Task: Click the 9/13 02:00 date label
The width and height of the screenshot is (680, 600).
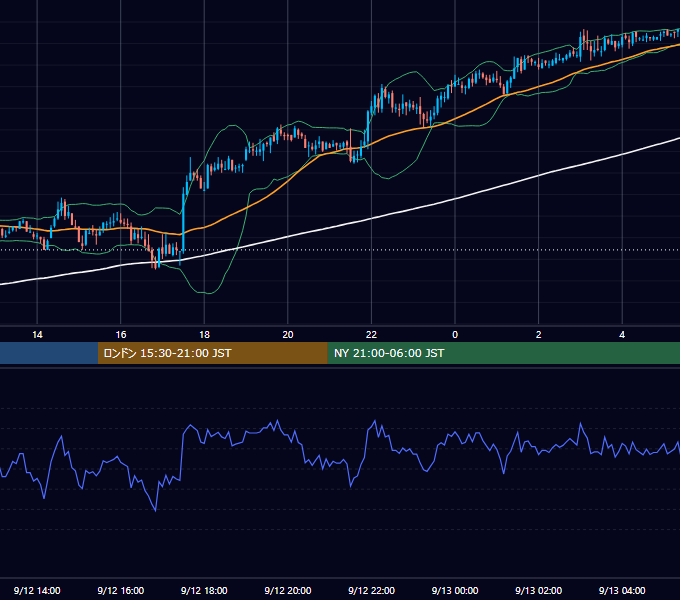Action: click(538, 590)
